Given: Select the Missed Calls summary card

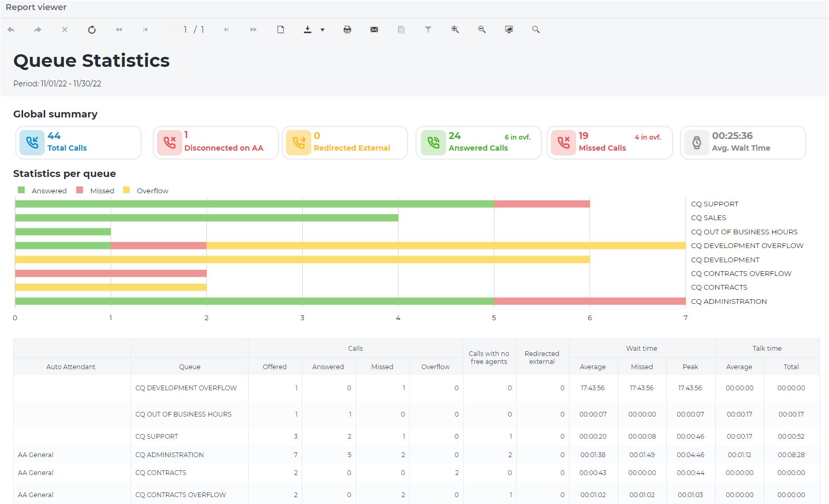Looking at the screenshot, I should [x=609, y=142].
